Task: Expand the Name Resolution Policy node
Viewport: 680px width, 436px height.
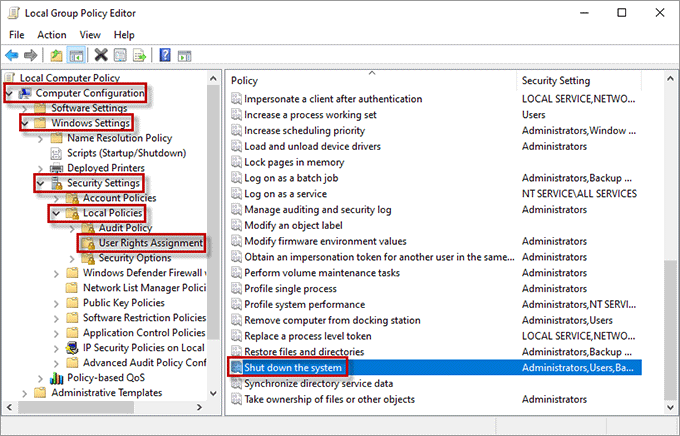Action: click(41, 139)
